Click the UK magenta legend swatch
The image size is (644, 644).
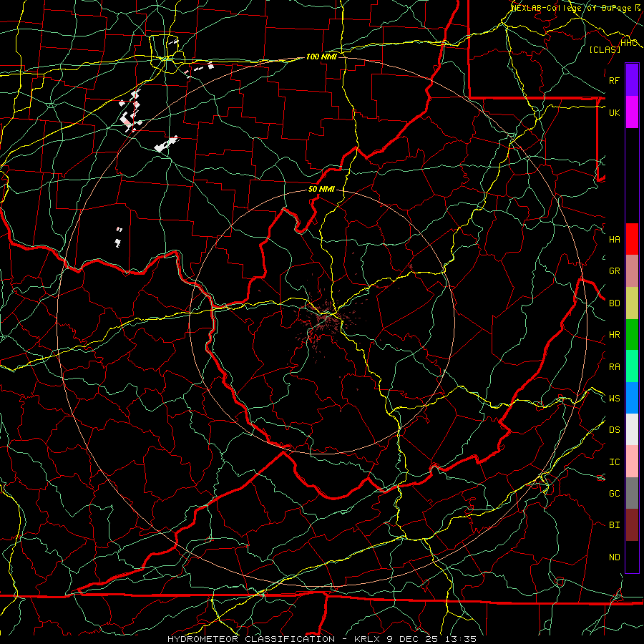632,112
